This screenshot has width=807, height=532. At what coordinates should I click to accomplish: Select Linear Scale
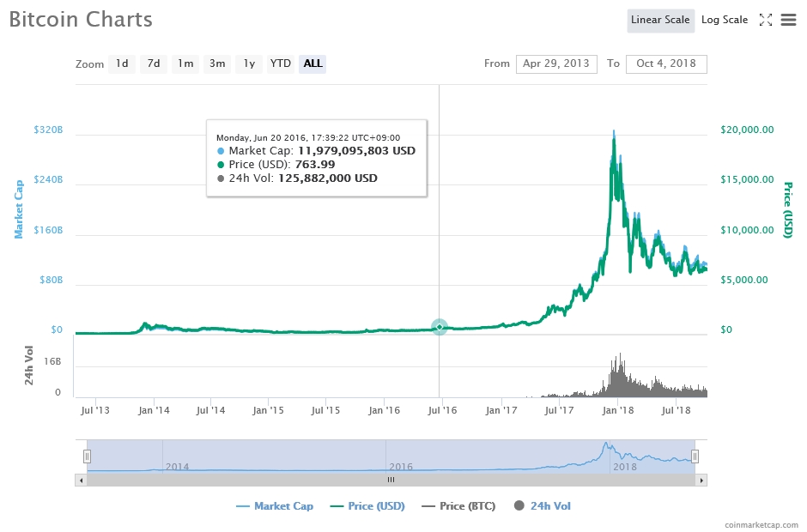(x=660, y=20)
